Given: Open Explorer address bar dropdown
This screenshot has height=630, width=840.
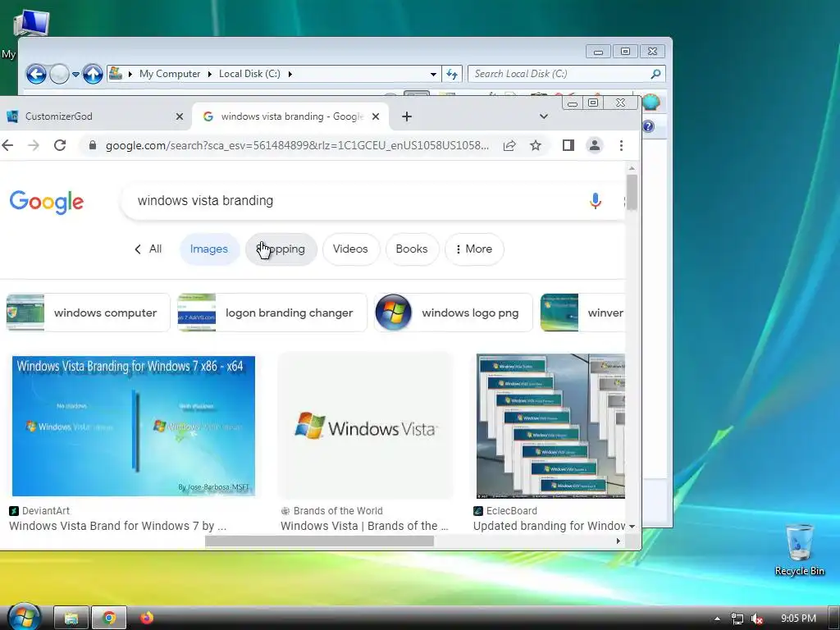Looking at the screenshot, I should pos(433,74).
